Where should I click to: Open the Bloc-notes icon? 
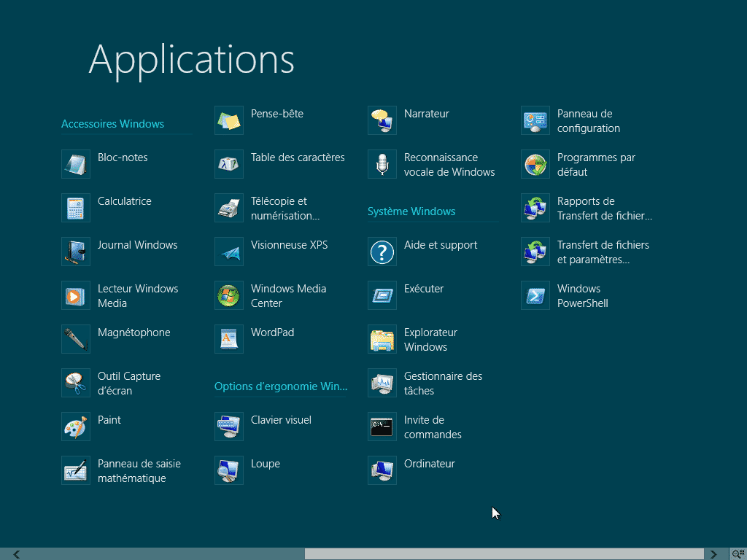[x=76, y=164]
